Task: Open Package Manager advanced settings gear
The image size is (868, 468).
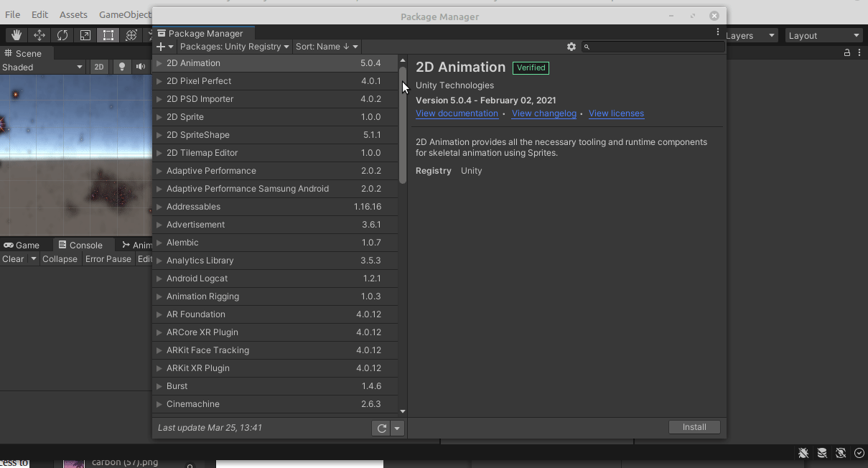Action: [571, 47]
